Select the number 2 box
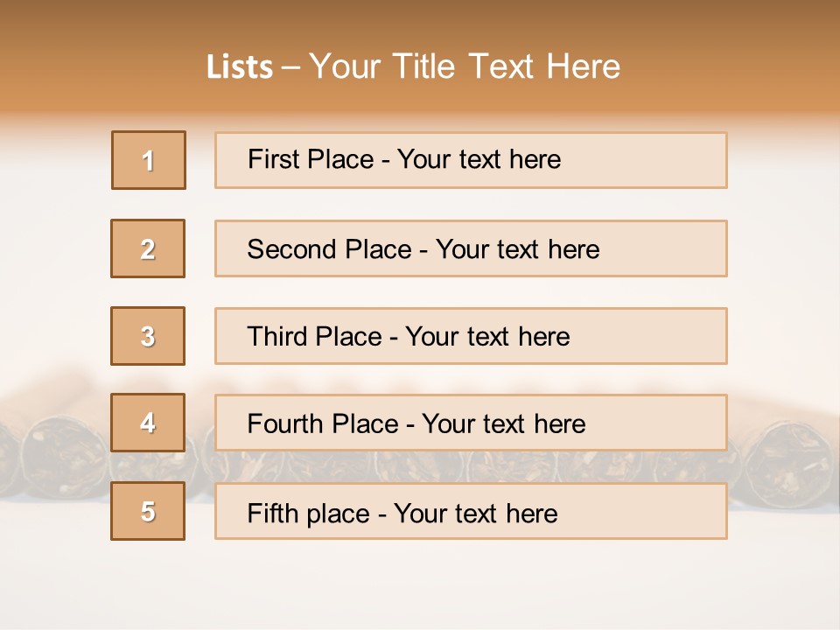The image size is (840, 630). (148, 248)
